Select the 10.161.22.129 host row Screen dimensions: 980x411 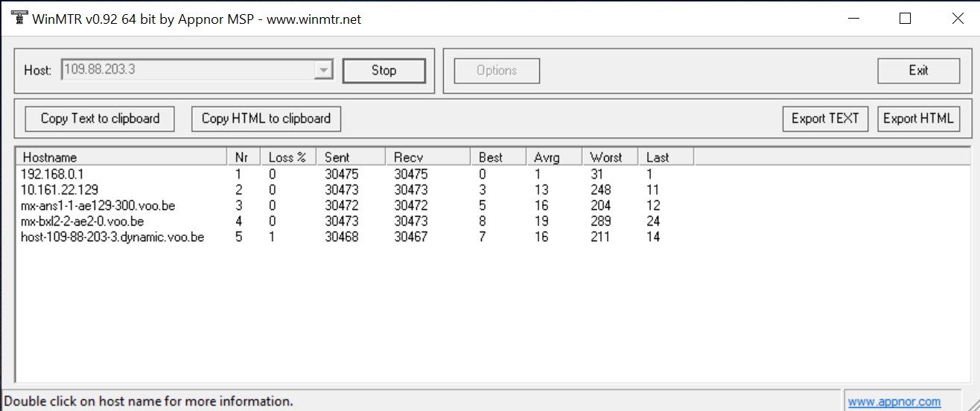[x=356, y=190]
